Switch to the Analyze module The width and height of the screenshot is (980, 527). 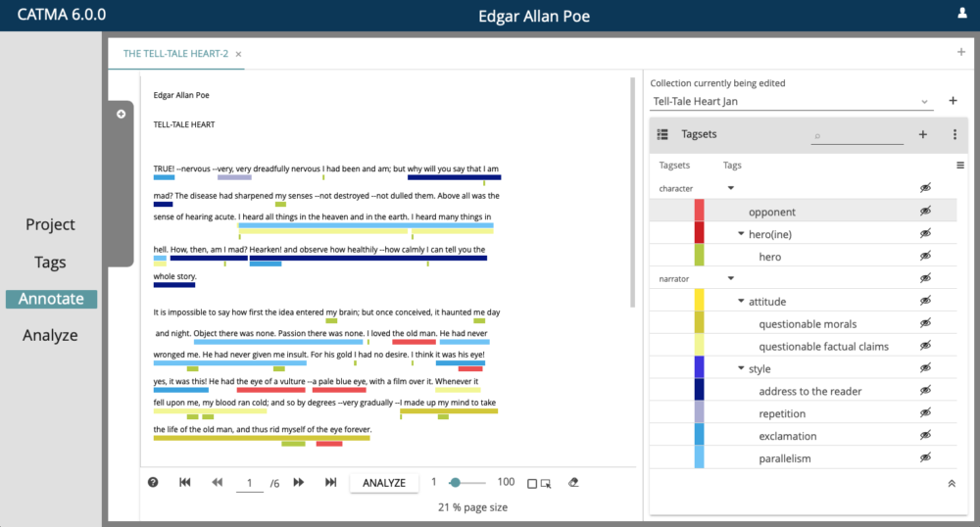coord(50,335)
